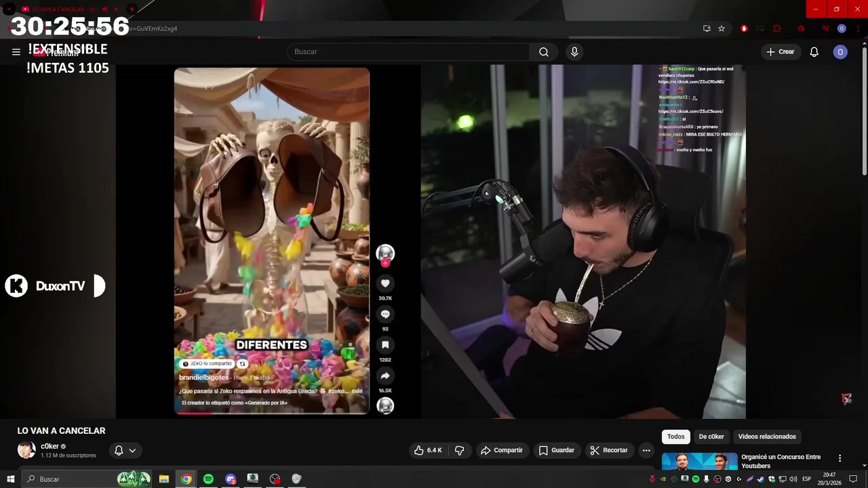Toggle the system volume speaker tray icon
The image size is (868, 488).
coord(793,479)
